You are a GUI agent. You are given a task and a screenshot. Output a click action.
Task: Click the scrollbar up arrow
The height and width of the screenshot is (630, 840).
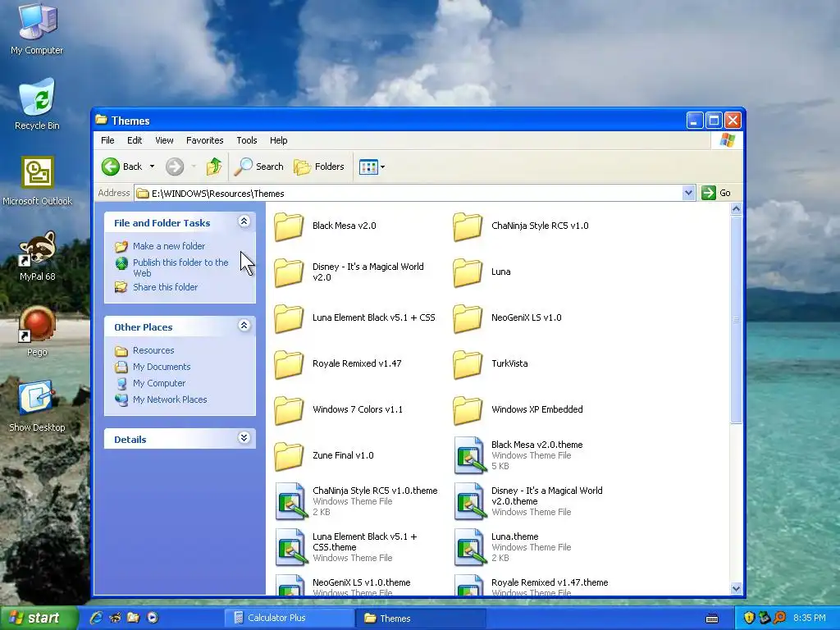736,209
